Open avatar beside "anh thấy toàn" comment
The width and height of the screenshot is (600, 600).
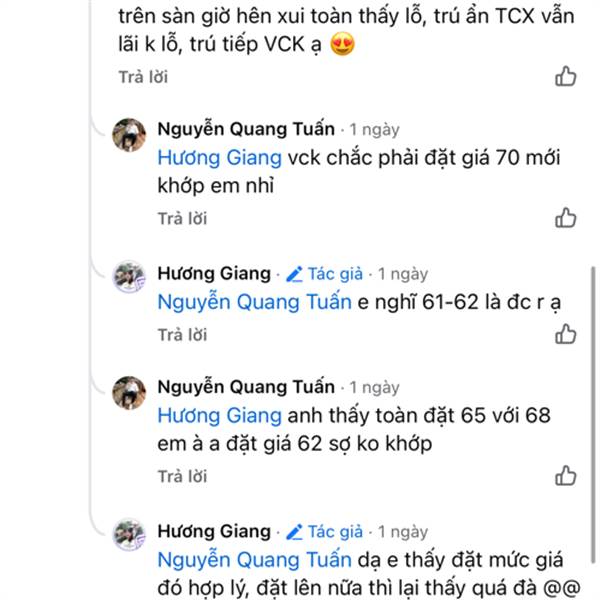pos(130,392)
